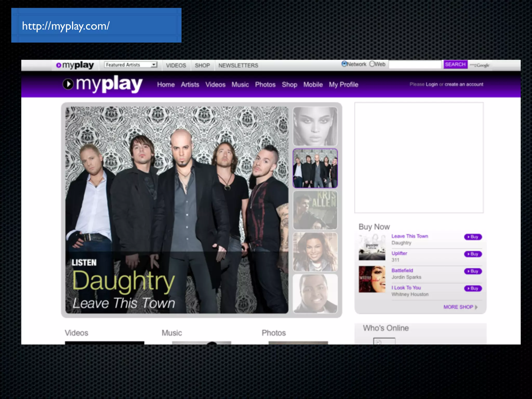Screen dimensions: 532x399
Task: Open SHOP in the top gray bar
Action: click(x=202, y=65)
